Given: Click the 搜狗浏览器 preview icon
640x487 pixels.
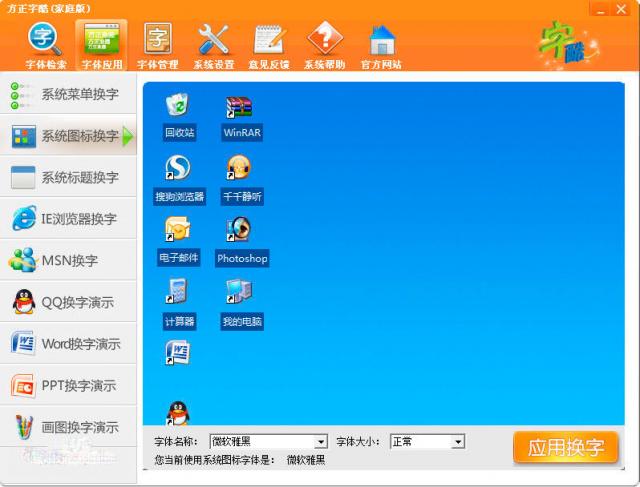Looking at the screenshot, I should point(178,168).
